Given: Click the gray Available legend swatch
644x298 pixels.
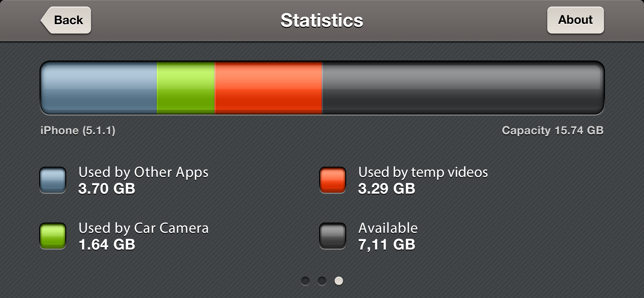Looking at the screenshot, I should (x=333, y=236).
